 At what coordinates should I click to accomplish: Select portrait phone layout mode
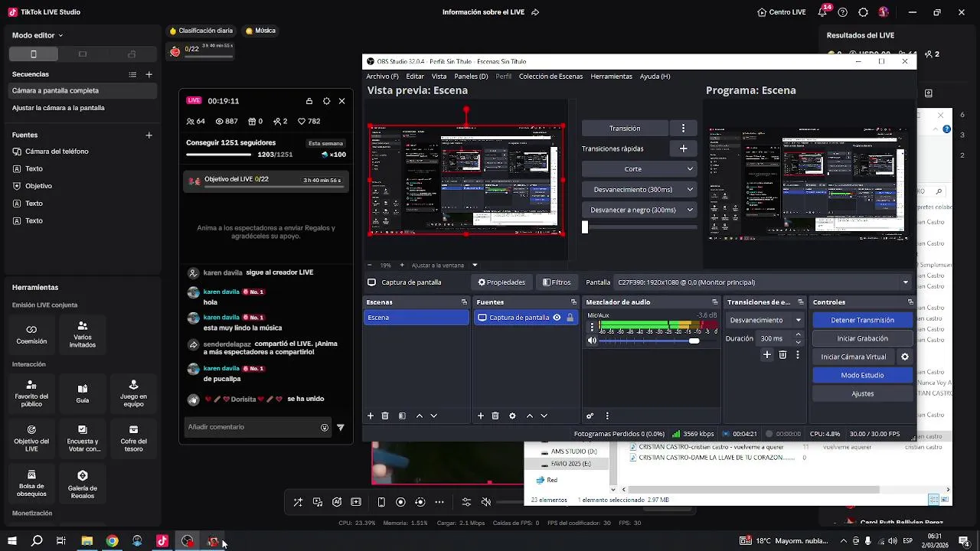tap(34, 54)
